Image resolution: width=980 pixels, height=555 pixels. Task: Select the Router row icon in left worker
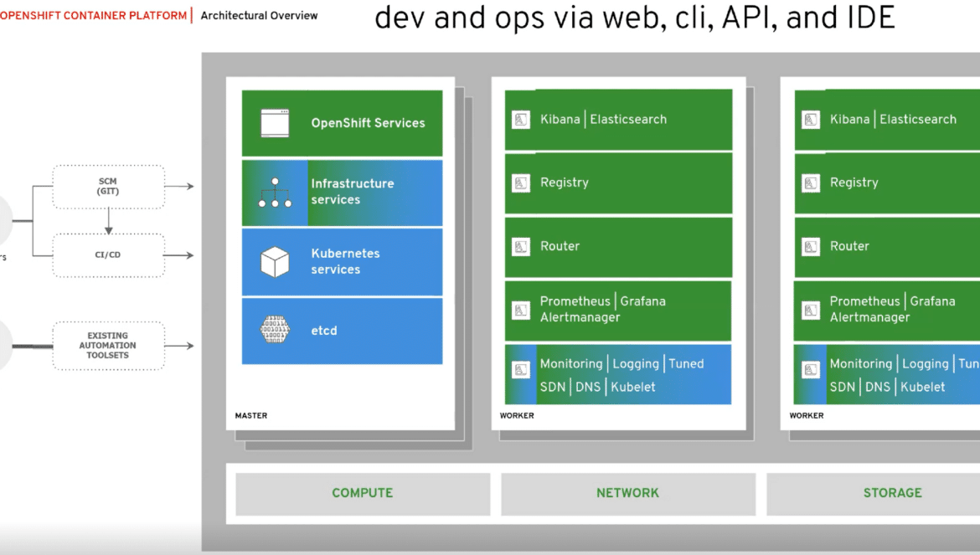coord(521,247)
